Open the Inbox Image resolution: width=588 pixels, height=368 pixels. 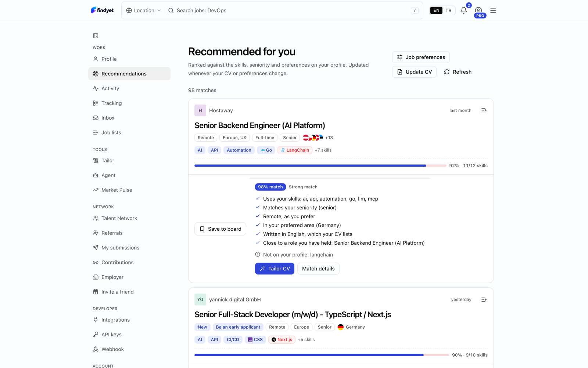129,118
